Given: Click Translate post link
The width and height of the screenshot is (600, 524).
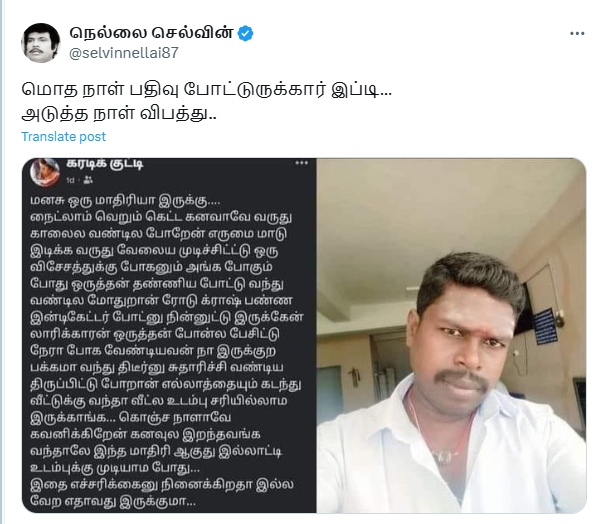Looking at the screenshot, I should point(64,137).
